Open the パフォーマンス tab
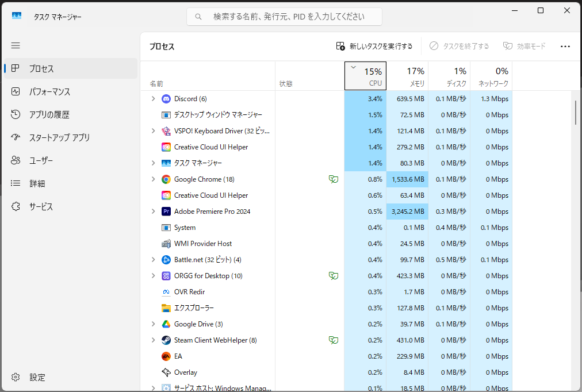 coord(49,92)
